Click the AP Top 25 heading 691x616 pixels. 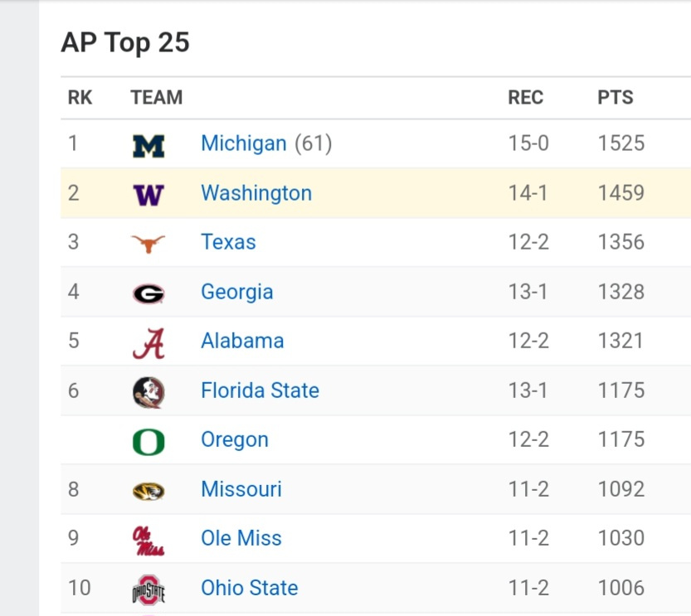click(125, 42)
